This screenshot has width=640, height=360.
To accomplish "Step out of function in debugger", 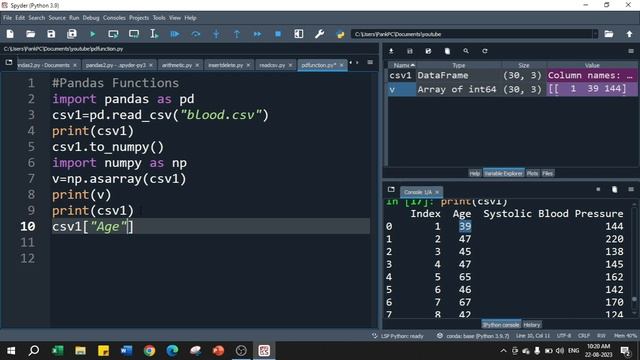I will [x=237, y=34].
